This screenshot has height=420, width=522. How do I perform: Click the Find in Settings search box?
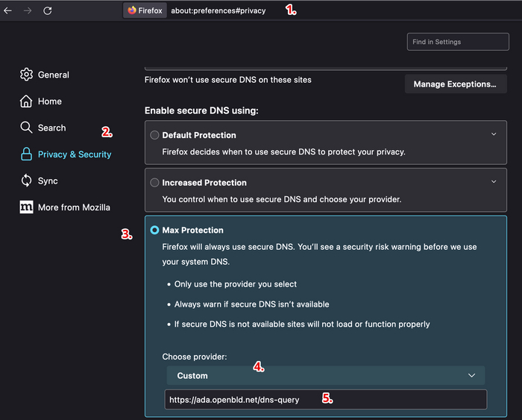457,42
